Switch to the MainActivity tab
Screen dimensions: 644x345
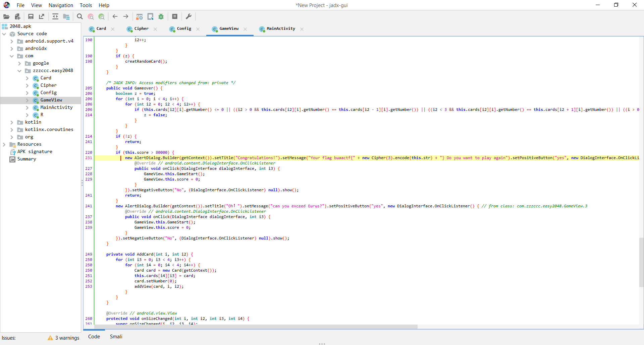[x=281, y=29]
